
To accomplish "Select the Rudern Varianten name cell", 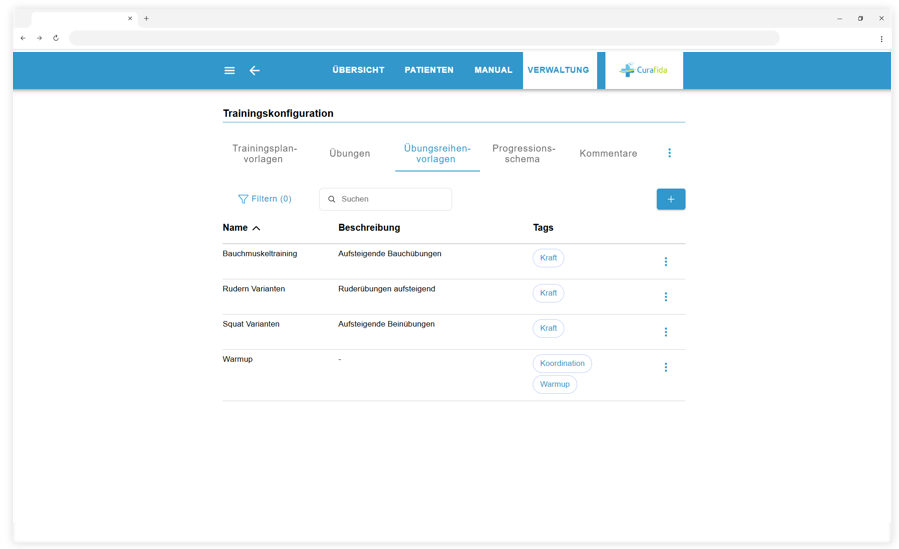I will pyautogui.click(x=253, y=289).
